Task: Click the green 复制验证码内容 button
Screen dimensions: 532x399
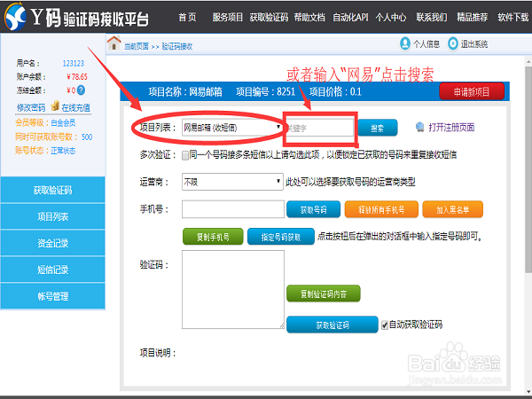Action: tap(324, 293)
